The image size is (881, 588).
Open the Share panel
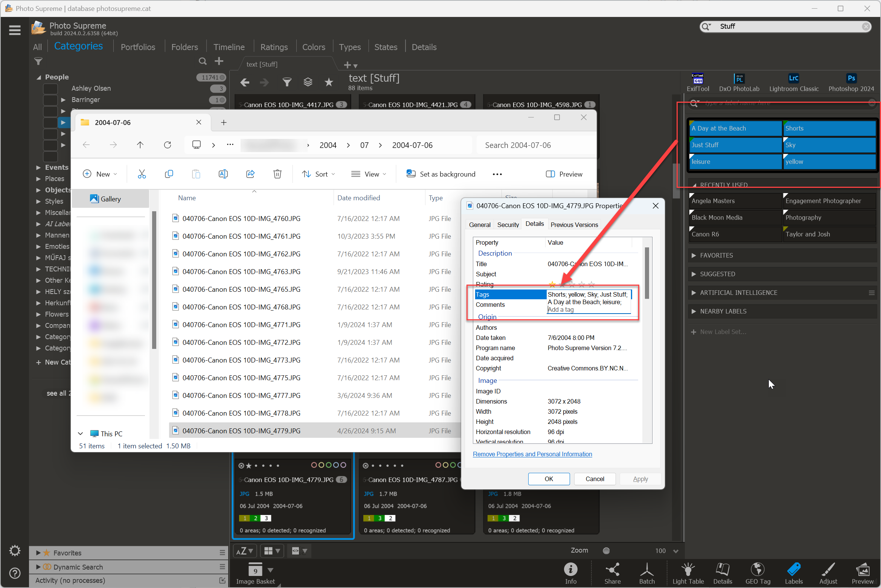(613, 573)
